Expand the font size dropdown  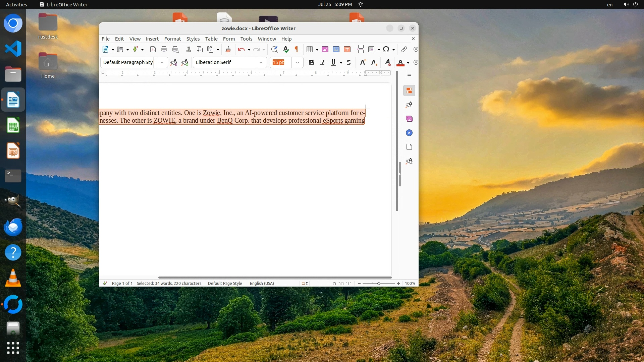pos(298,62)
